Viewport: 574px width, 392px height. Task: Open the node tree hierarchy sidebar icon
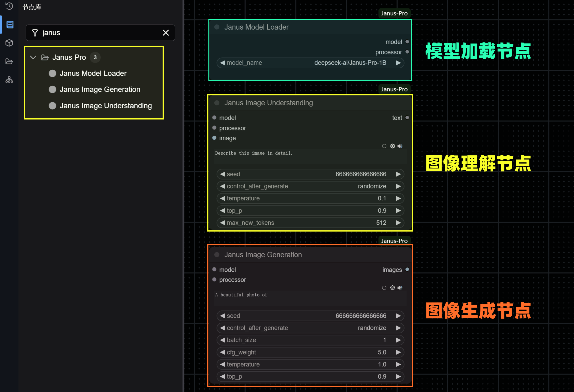click(x=9, y=80)
